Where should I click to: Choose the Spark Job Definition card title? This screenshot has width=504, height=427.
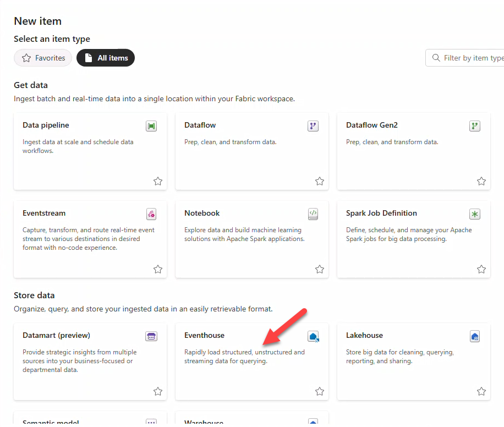click(381, 213)
